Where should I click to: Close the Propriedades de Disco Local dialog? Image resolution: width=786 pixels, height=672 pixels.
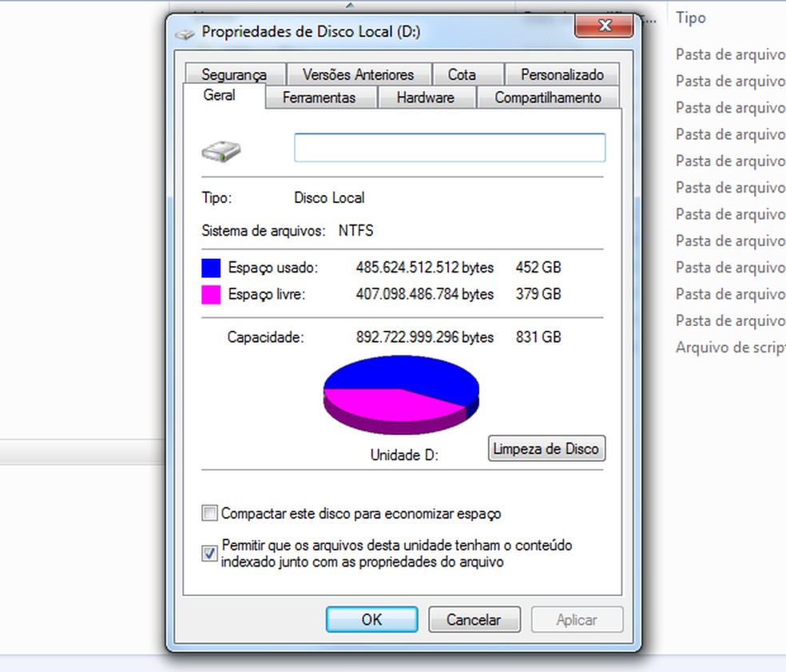605,25
